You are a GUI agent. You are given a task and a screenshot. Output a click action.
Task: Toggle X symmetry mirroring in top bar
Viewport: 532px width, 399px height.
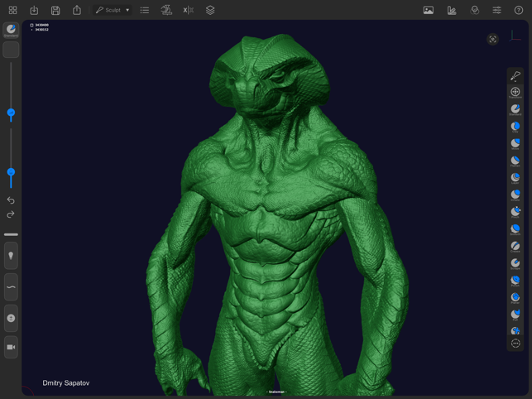189,10
